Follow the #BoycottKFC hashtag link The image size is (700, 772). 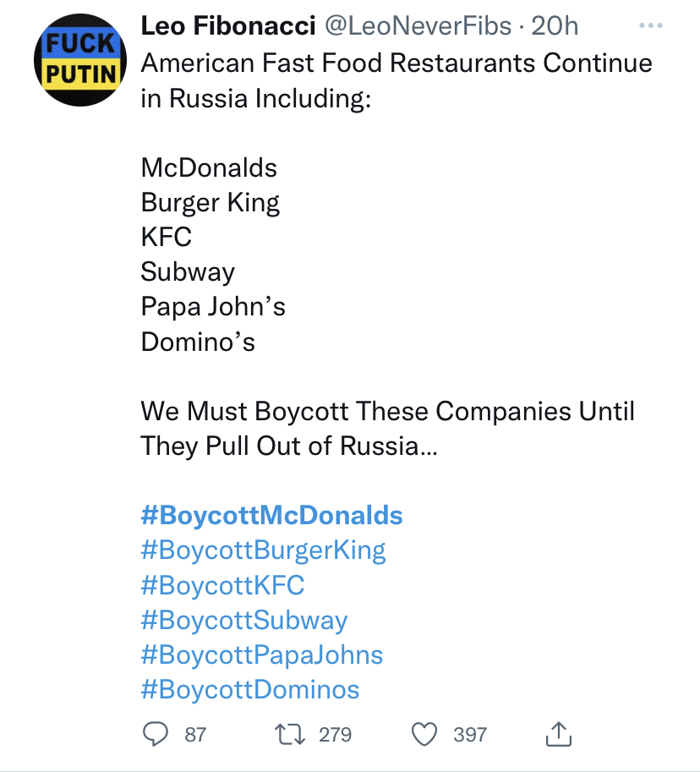[x=222, y=585]
